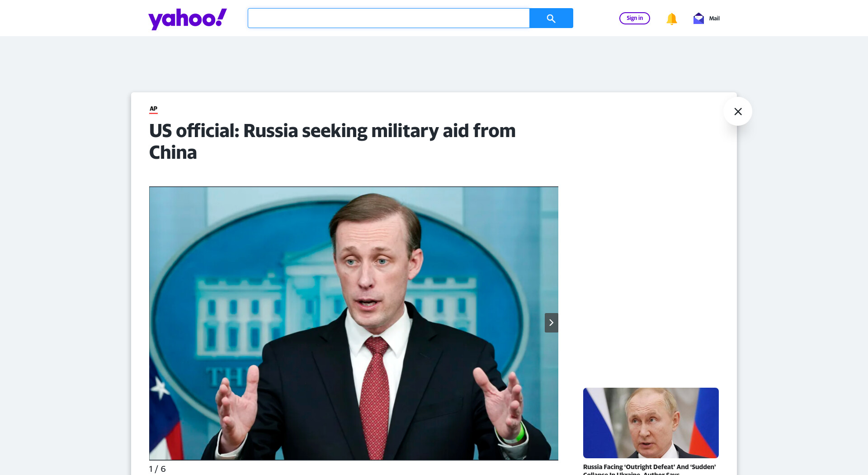868x475 pixels.
Task: Click the Sign in button
Action: click(634, 18)
